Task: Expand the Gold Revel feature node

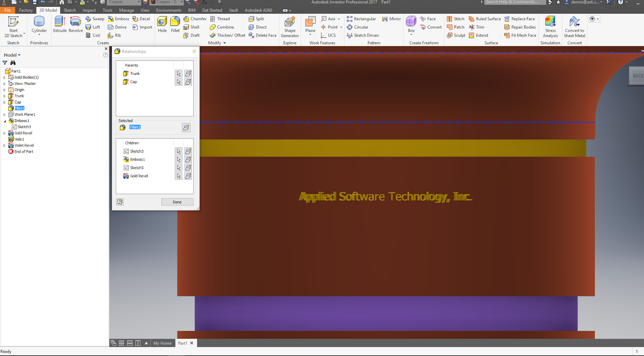Action: 4,133
